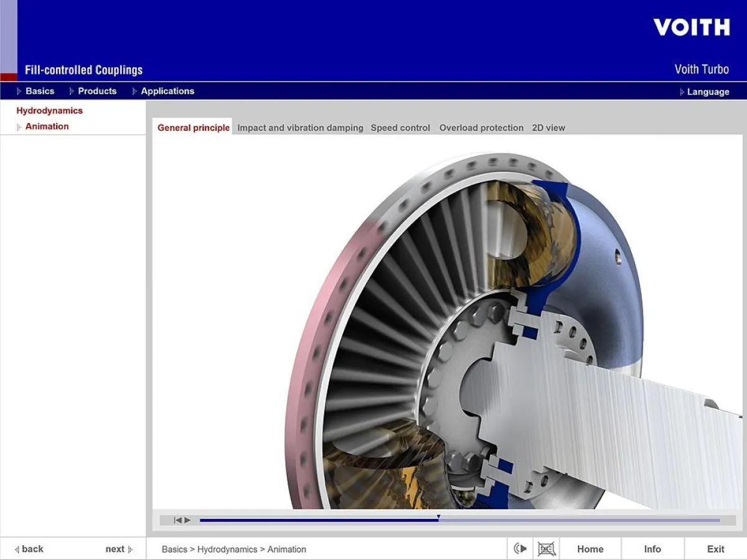Open the Basics menu
The image size is (747, 560).
click(40, 91)
